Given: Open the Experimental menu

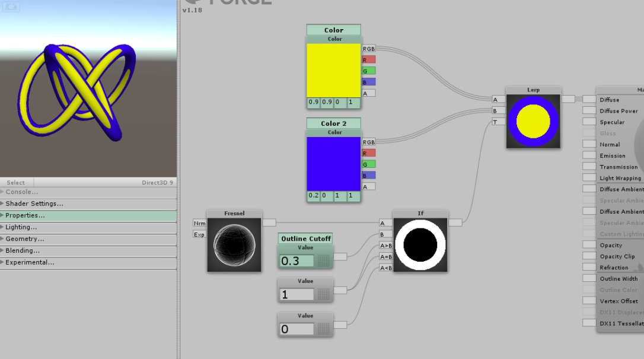Looking at the screenshot, I should (37, 262).
